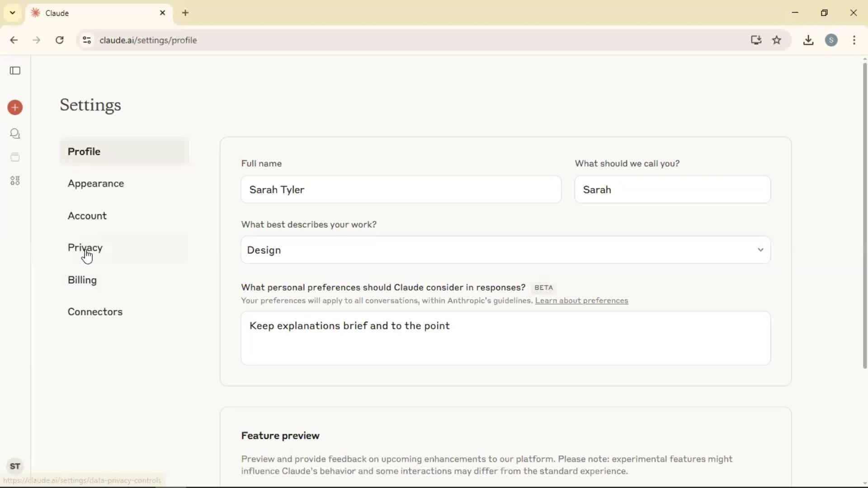Click the 'What best describes your work?' label

pyautogui.click(x=309, y=225)
